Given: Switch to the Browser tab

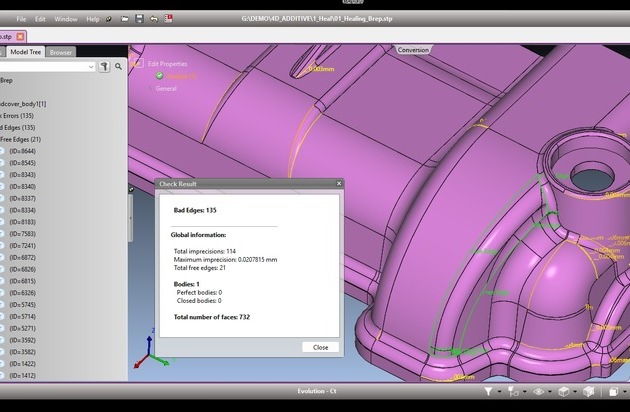Looking at the screenshot, I should tap(60, 52).
